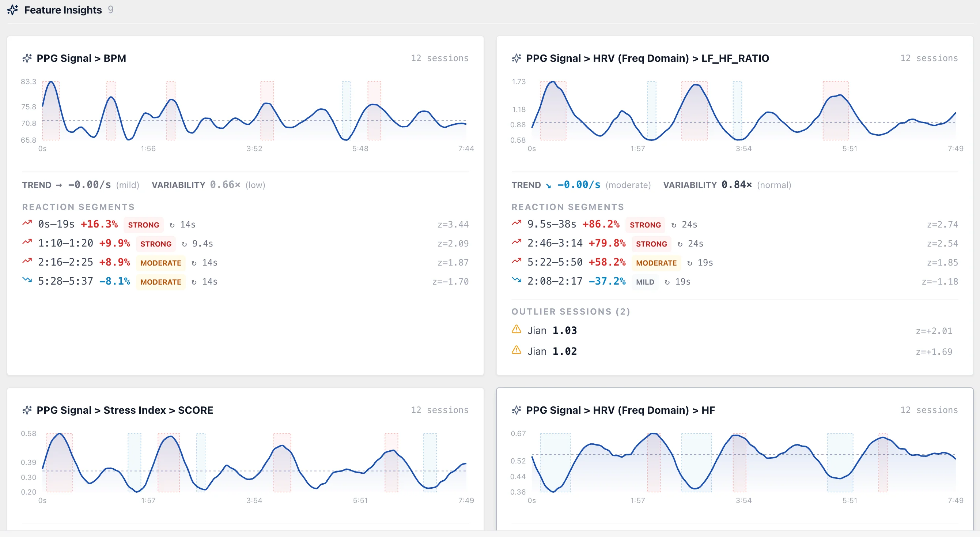Click the 12 sessions count on the LF_HF_RATIO card
The width and height of the screenshot is (980, 537).
tap(929, 58)
